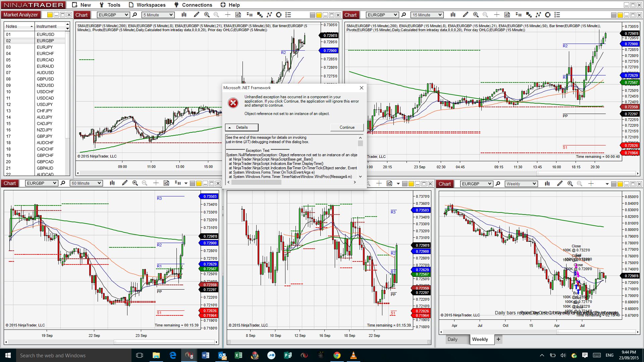Toggle data box in 15 Minute chart toolbar
The image size is (644, 362).
pos(507,15)
